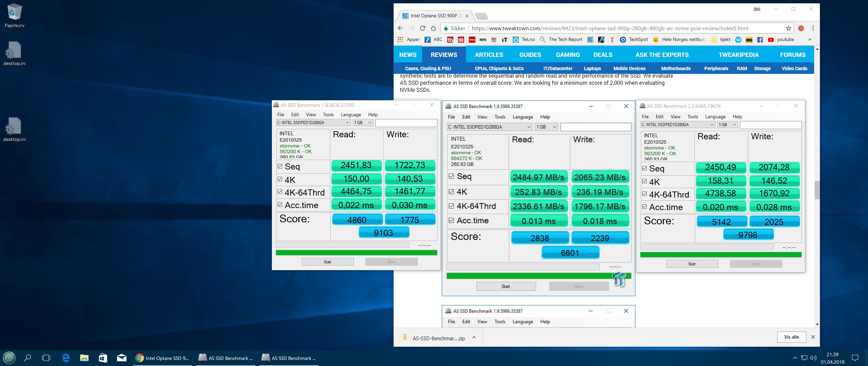Open View menu in AS SSD 2.0 window

675,117
